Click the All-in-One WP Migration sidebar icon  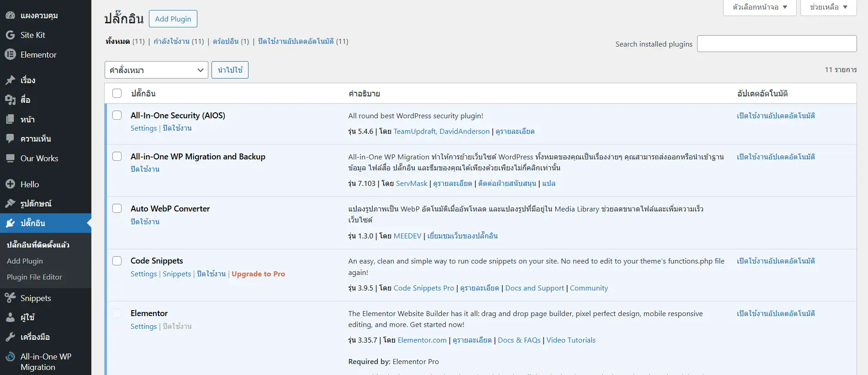pyautogui.click(x=10, y=357)
